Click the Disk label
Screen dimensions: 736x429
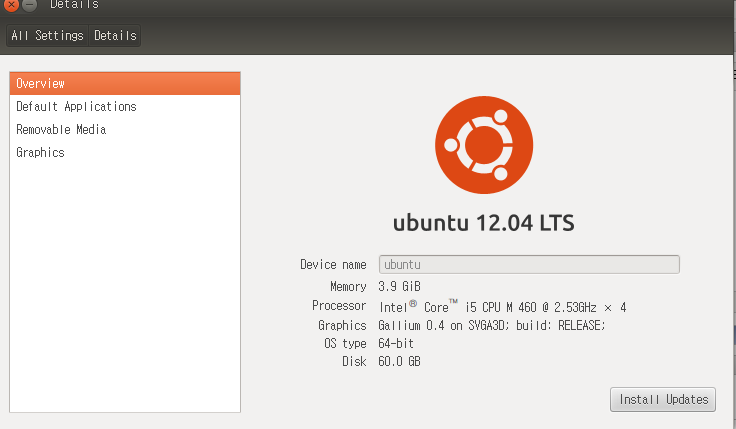click(x=354, y=361)
